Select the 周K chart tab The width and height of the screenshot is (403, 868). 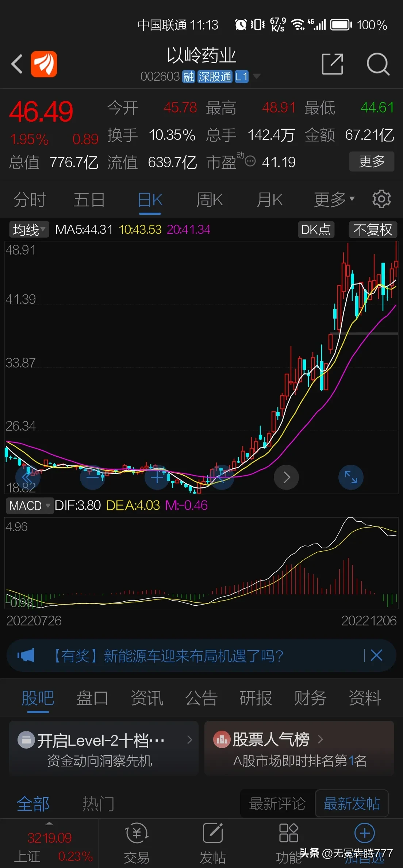[x=210, y=200]
